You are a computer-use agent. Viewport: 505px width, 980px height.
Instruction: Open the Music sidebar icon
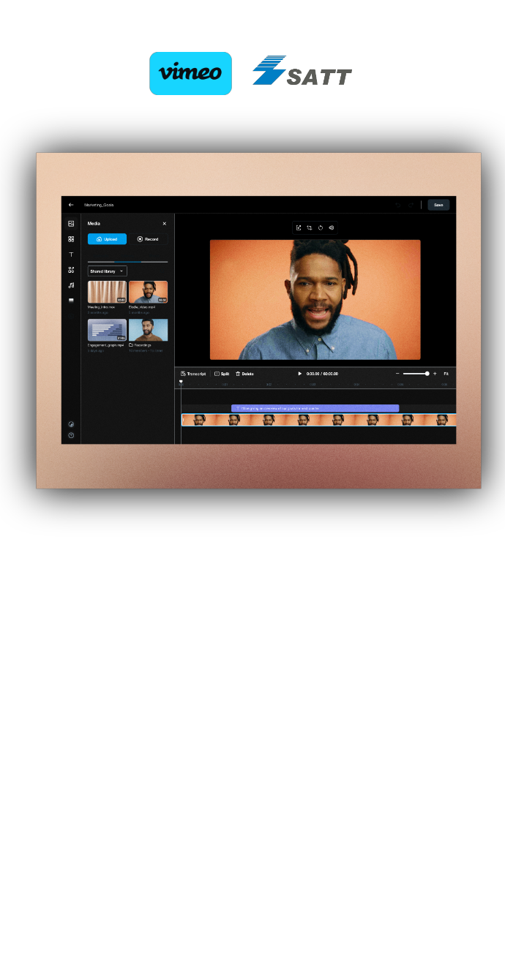(x=71, y=285)
